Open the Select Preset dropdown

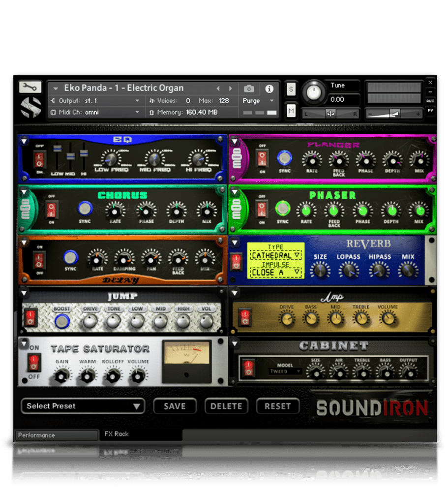tap(83, 406)
